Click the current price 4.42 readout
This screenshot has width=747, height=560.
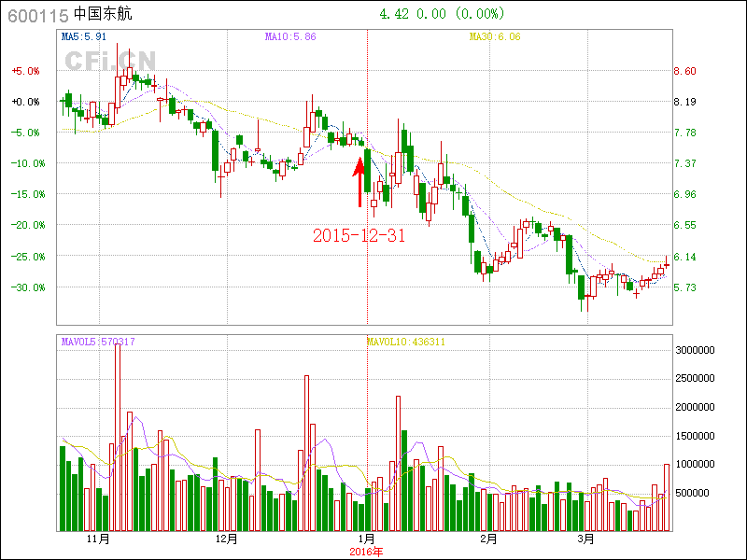tap(393, 14)
